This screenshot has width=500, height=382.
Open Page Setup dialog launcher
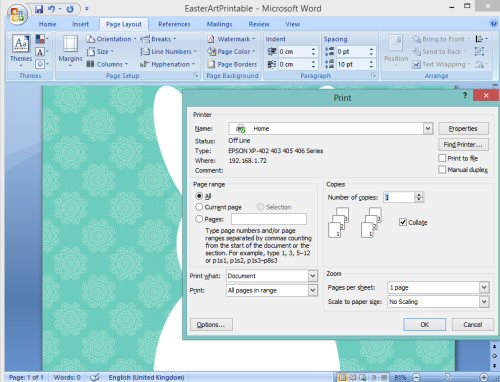(196, 76)
